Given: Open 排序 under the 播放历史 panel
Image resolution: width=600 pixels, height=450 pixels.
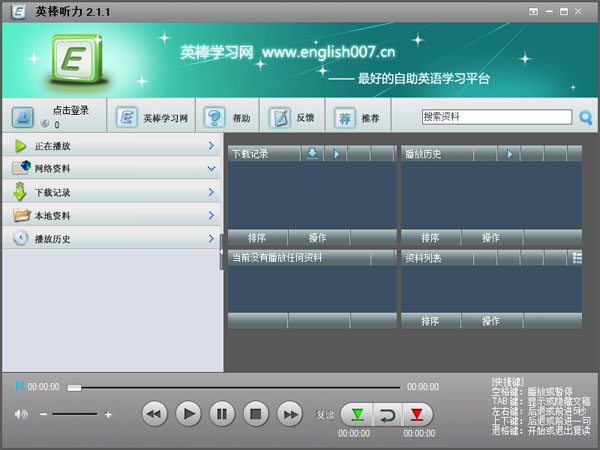Looking at the screenshot, I should click(x=430, y=238).
